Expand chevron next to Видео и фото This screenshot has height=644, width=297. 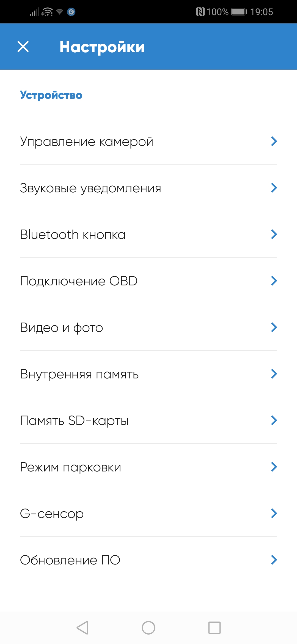[x=274, y=328]
